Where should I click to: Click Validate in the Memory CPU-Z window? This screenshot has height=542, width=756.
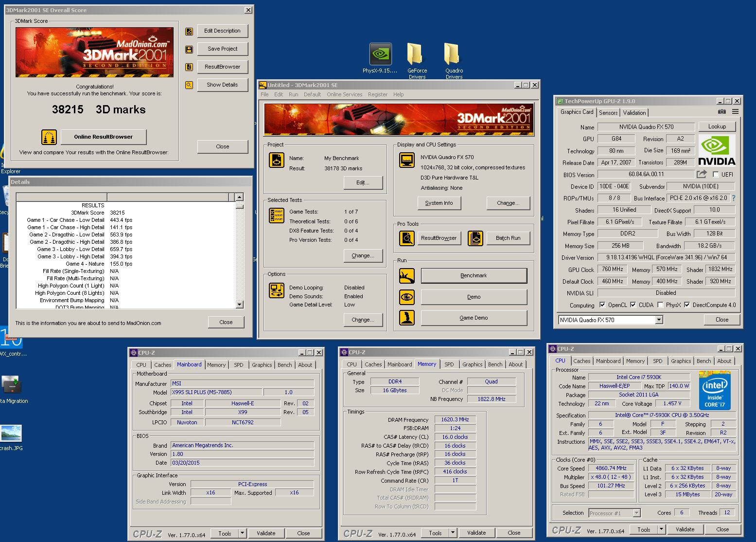click(476, 533)
